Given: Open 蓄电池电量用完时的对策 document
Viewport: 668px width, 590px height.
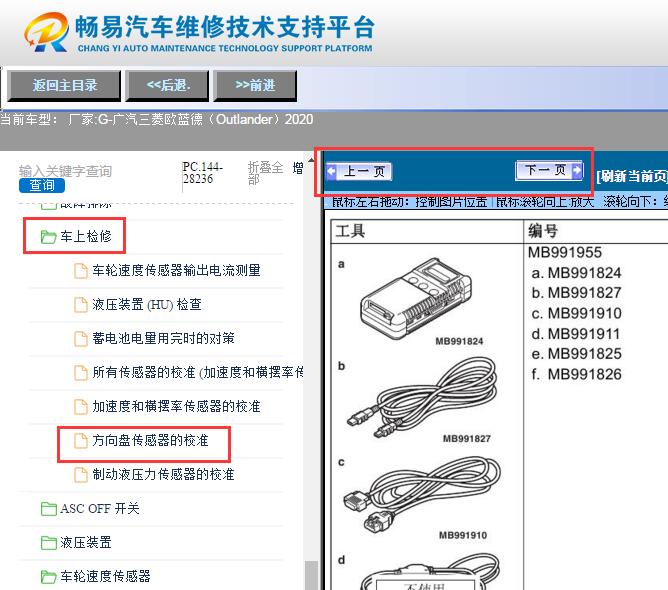Looking at the screenshot, I should click(x=163, y=338).
